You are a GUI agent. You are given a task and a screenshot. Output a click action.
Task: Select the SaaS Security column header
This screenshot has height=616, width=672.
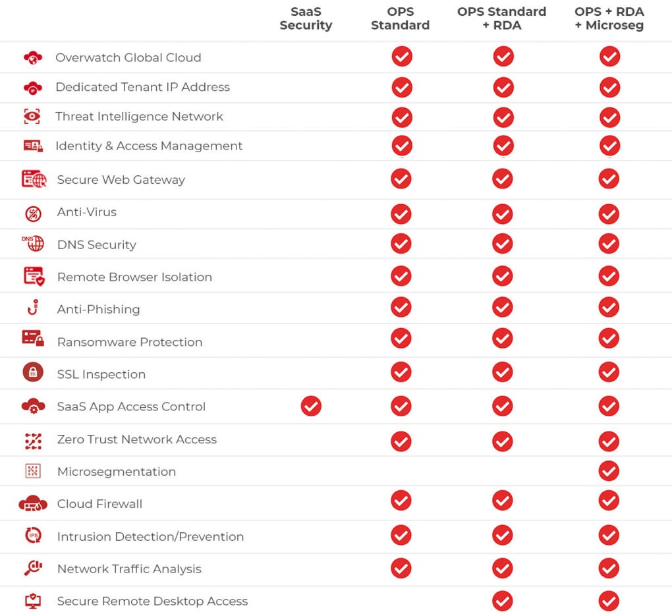pyautogui.click(x=306, y=18)
